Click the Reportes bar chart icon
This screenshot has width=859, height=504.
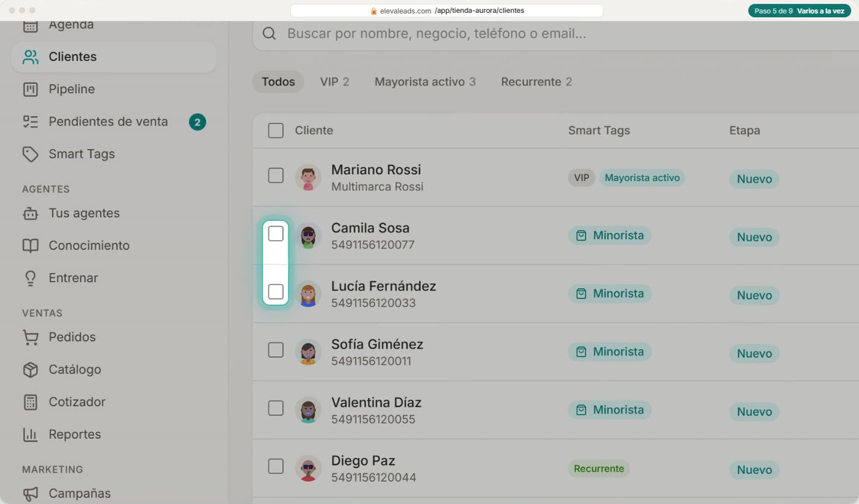[30, 435]
